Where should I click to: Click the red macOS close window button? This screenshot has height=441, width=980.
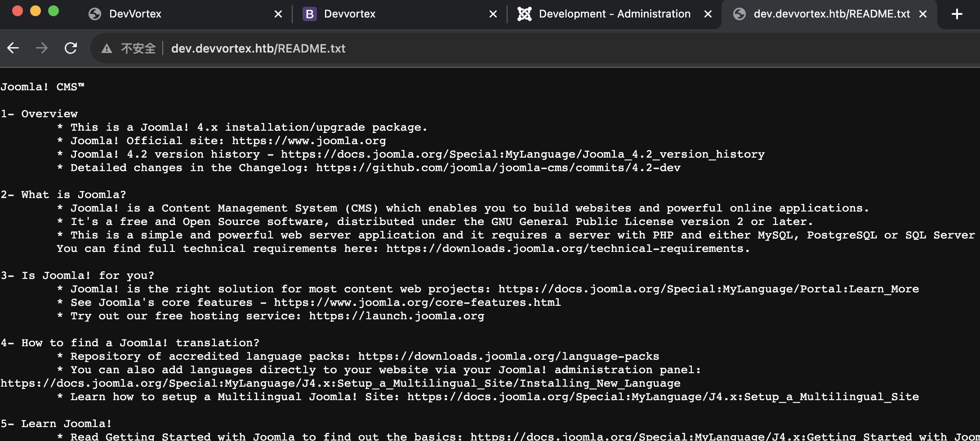click(18, 11)
